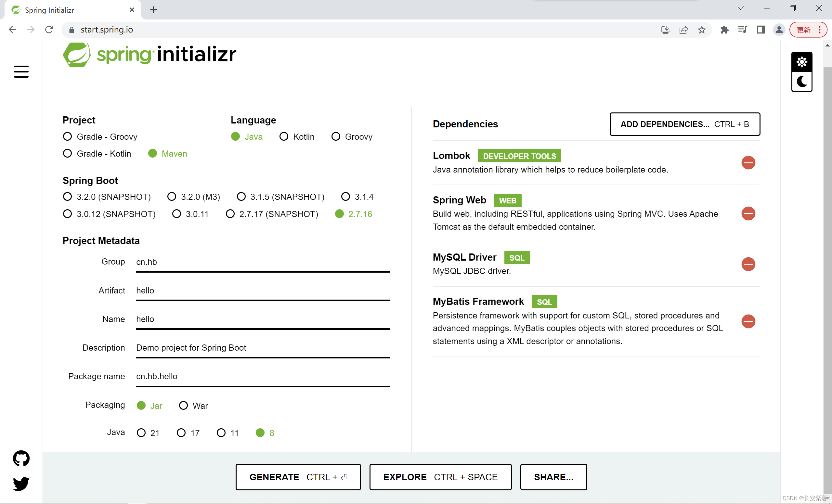Click the SQL tag beside MySQL Driver
832x504 pixels.
coord(517,258)
